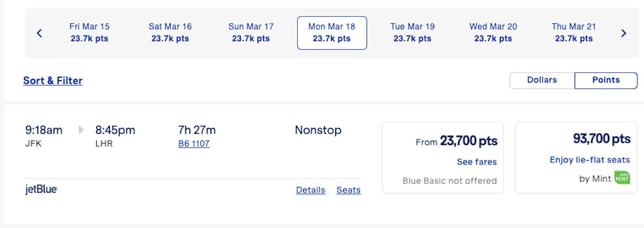This screenshot has width=644, height=228.
Task: Click the arrow between departure and arrival times
Action: [81, 130]
